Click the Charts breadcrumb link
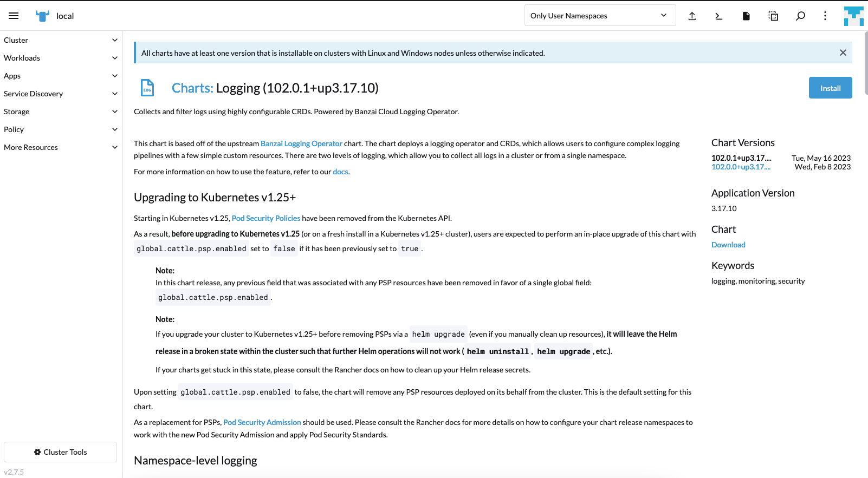This screenshot has height=478, width=868. click(x=192, y=88)
